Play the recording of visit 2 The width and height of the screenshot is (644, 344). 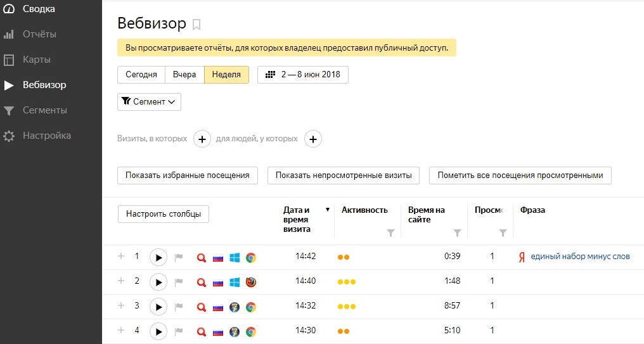click(158, 282)
